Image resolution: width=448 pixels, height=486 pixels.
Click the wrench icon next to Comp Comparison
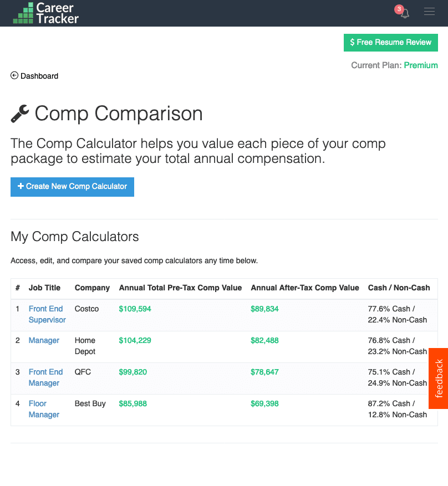[19, 113]
